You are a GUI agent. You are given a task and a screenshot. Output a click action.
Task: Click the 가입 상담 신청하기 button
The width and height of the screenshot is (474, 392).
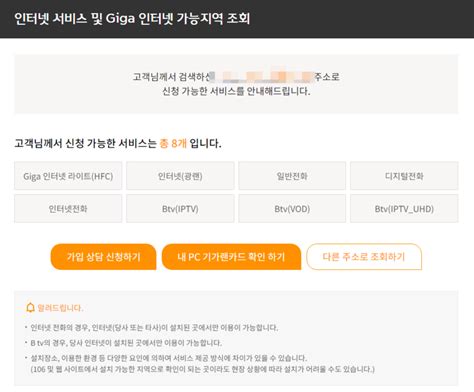click(x=103, y=257)
